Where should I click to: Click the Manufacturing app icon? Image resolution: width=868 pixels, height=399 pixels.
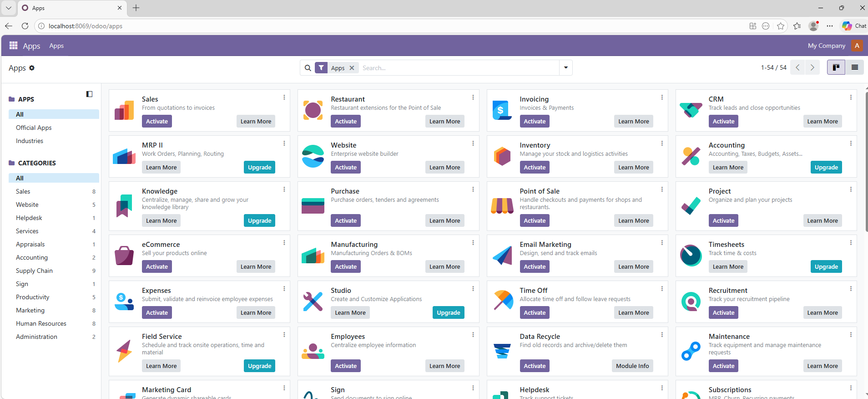(x=313, y=256)
